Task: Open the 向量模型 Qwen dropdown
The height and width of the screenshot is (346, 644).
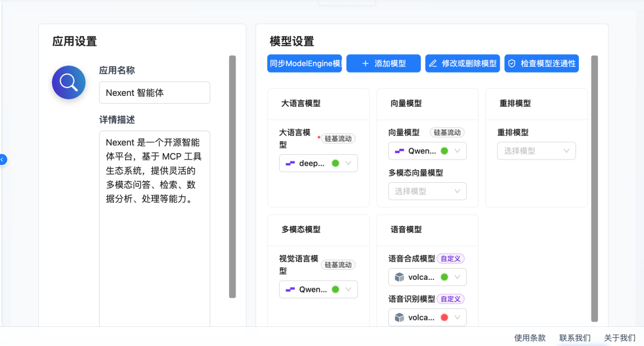Action: tap(427, 151)
